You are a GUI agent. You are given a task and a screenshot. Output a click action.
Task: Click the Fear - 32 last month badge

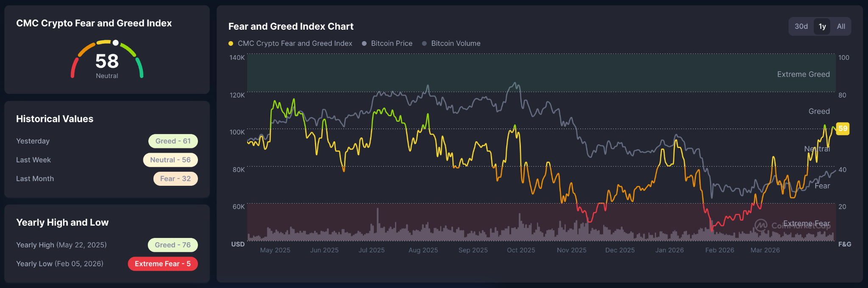coord(175,179)
